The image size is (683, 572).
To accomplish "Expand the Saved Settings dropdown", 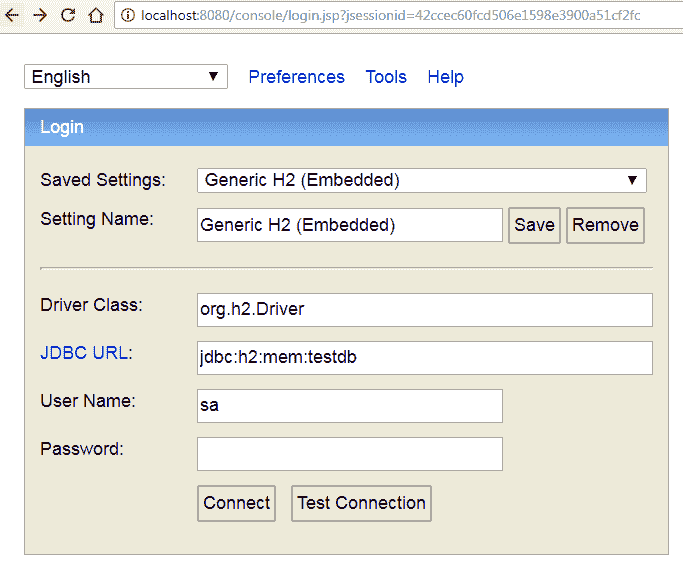I will pos(422,180).
